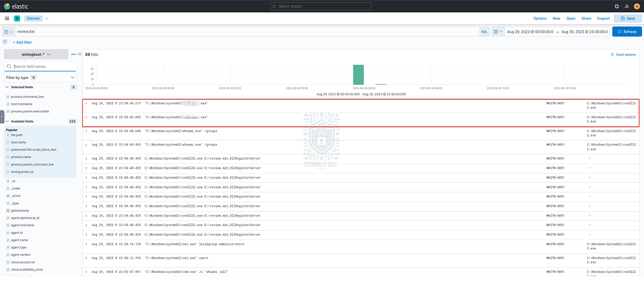The image size is (644, 281).
Task: Toggle the KQL query language switch
Action: 484,32
